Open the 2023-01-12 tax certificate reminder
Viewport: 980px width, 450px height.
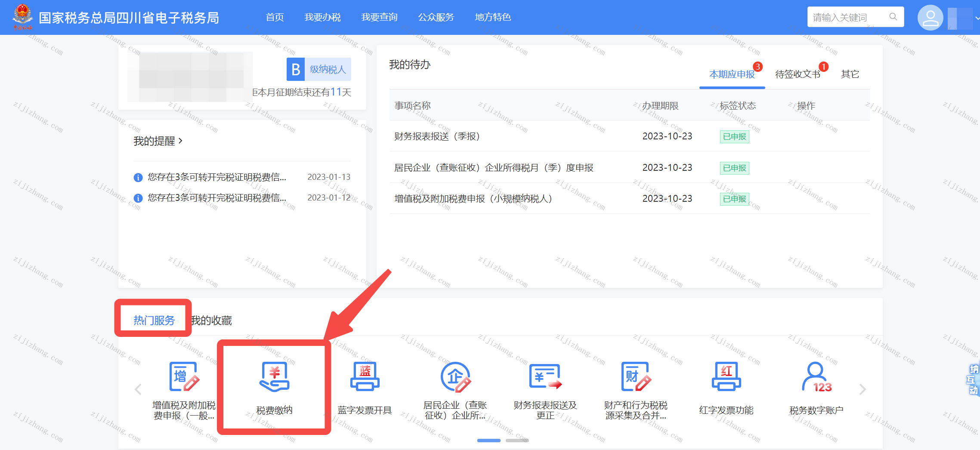[242, 198]
